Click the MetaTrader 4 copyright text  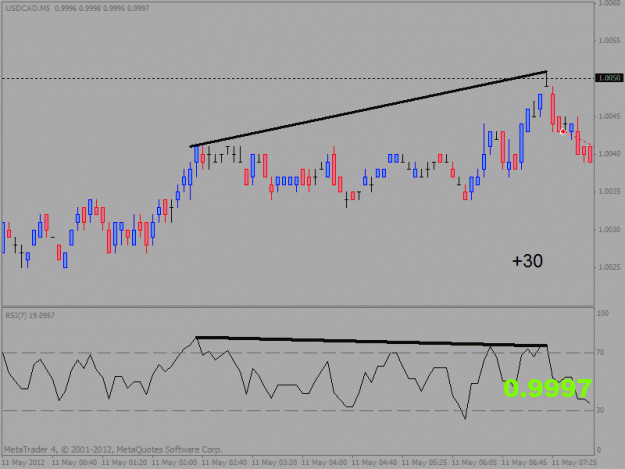pyautogui.click(x=113, y=449)
